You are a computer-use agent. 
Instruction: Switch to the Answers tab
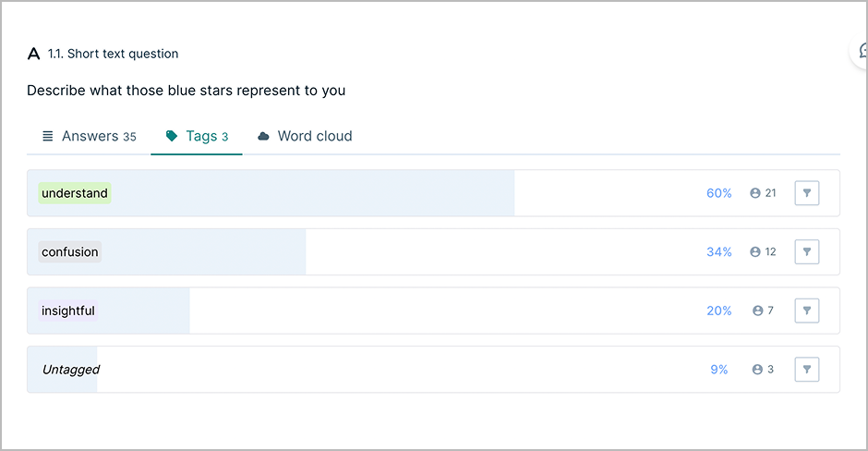click(x=89, y=136)
